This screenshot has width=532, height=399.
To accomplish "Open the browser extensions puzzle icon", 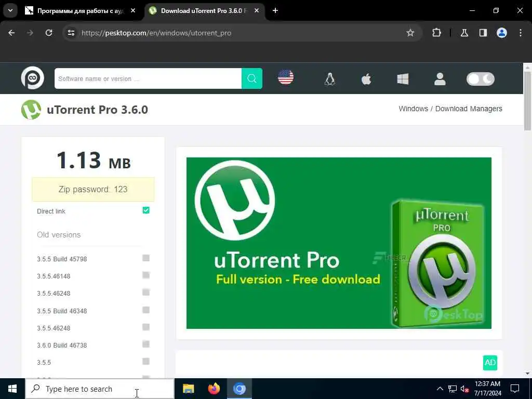I will pyautogui.click(x=436, y=33).
